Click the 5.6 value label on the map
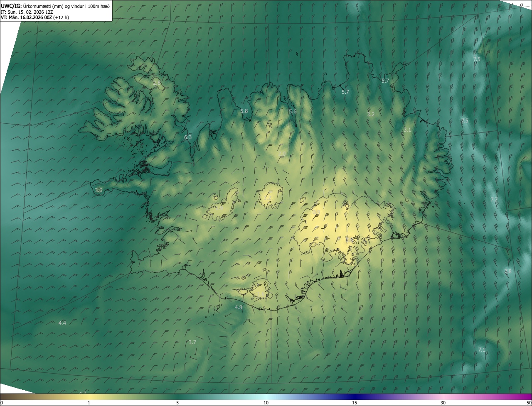The image size is (532, 406). pyautogui.click(x=293, y=112)
